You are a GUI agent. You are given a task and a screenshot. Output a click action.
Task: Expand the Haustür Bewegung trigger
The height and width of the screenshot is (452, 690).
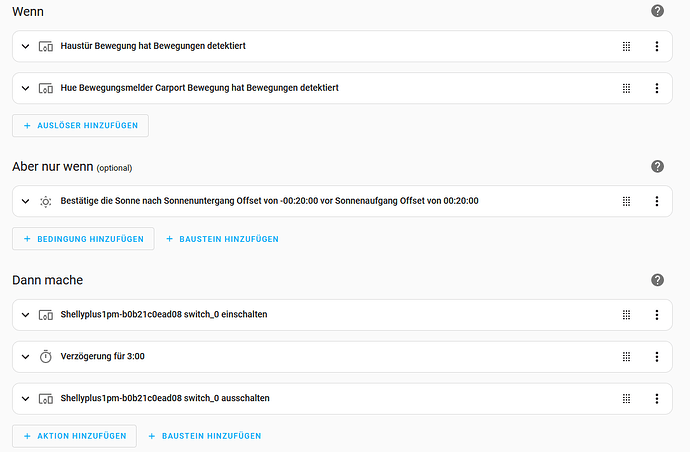click(x=26, y=46)
